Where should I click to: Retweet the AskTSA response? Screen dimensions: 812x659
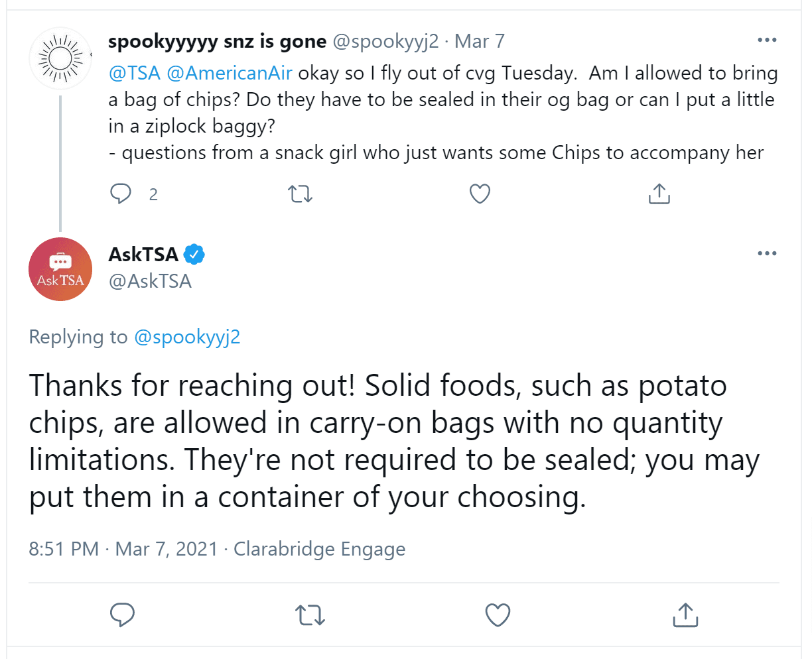pyautogui.click(x=310, y=615)
